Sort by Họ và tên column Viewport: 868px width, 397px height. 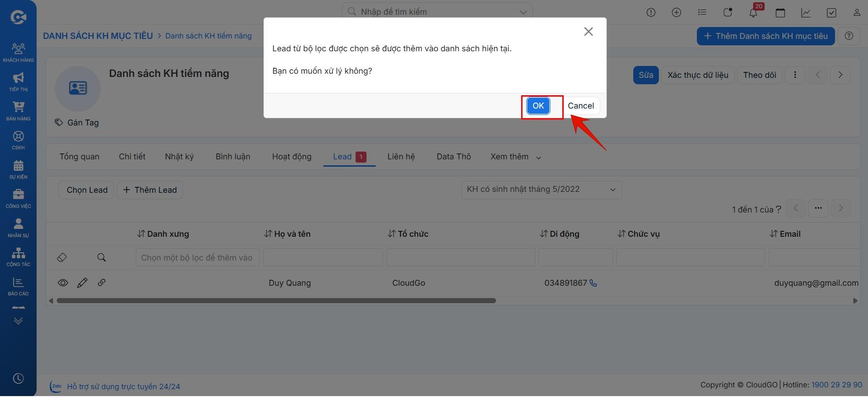pyautogui.click(x=287, y=234)
